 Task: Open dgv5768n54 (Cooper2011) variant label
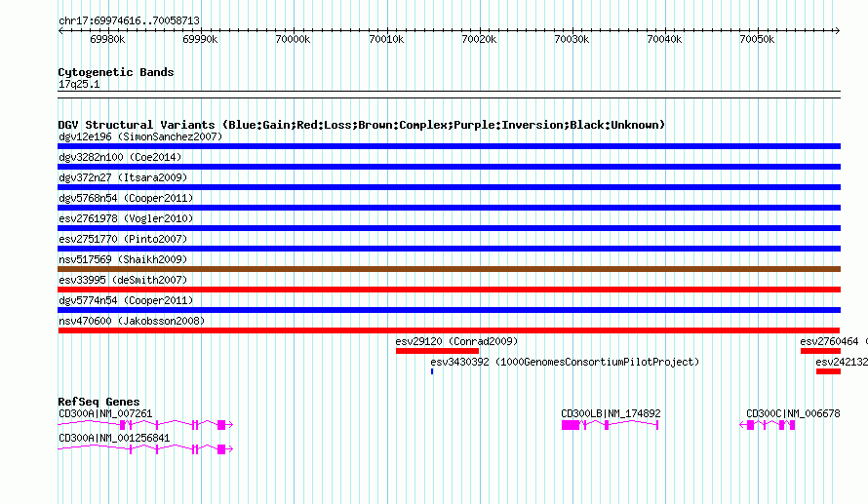click(126, 198)
